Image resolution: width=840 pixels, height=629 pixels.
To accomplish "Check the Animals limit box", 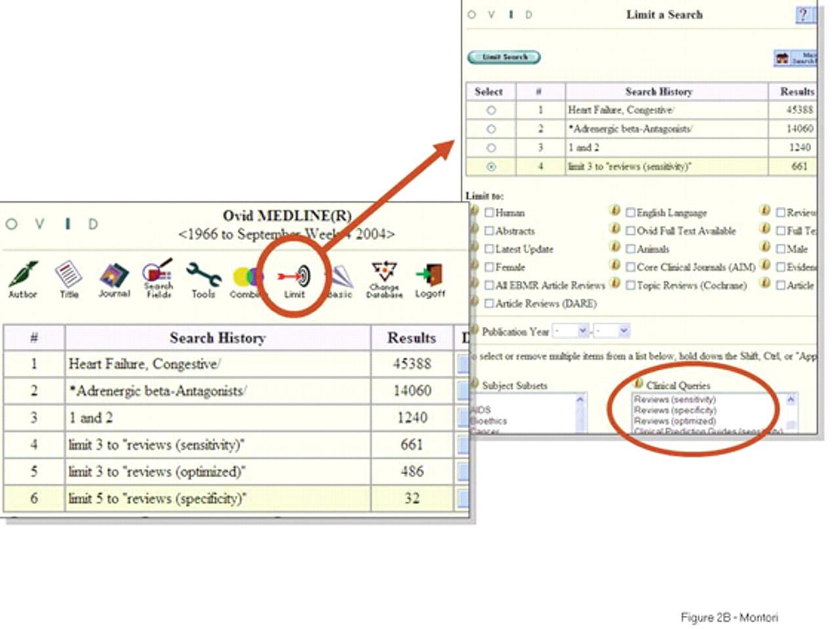I will coord(630,249).
